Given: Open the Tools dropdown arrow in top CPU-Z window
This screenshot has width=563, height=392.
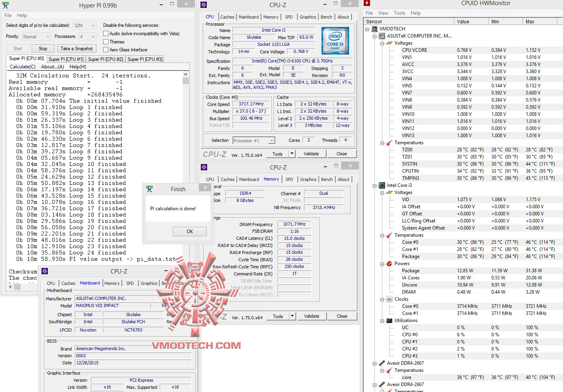Looking at the screenshot, I should coord(292,154).
